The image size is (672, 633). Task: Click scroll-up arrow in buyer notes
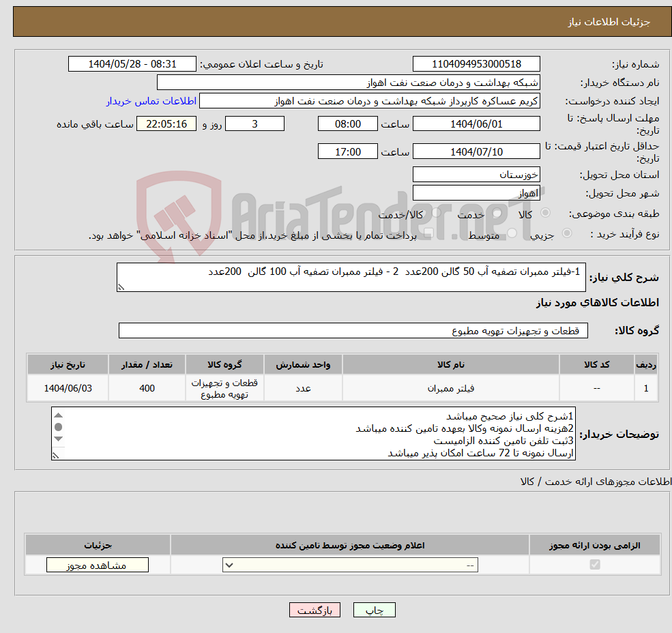pos(59,415)
